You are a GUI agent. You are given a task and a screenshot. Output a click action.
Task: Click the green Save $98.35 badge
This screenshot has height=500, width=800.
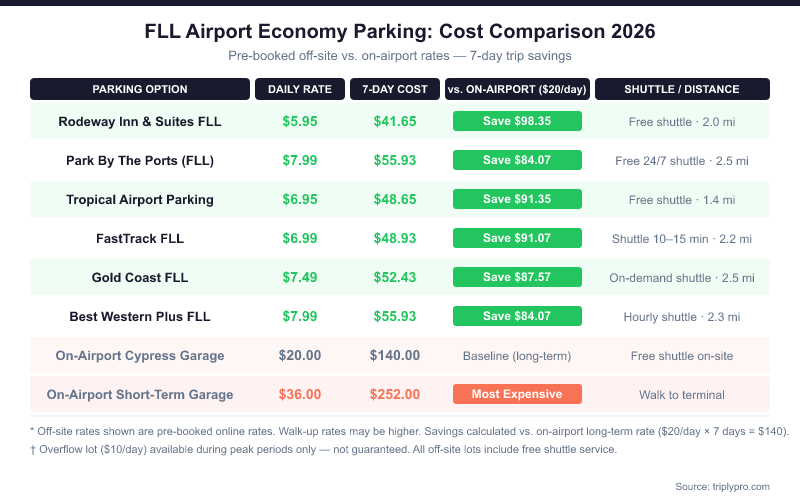point(517,122)
